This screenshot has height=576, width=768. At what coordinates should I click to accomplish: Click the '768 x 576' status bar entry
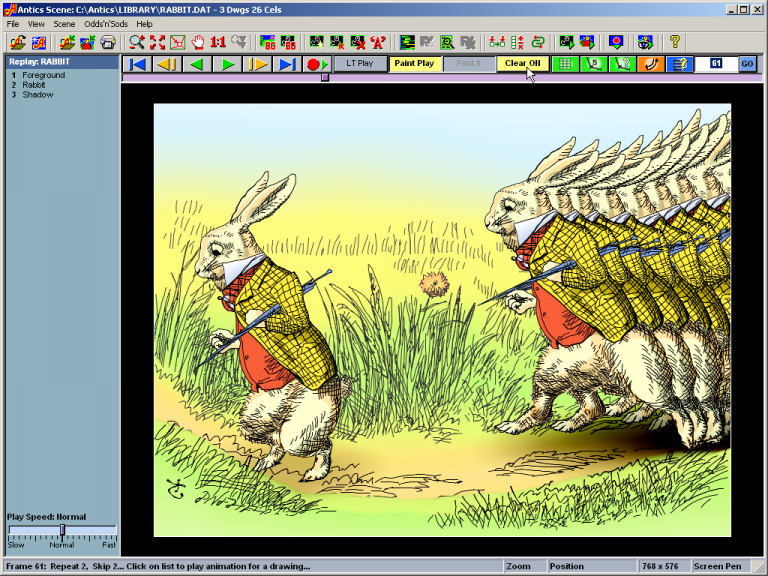660,566
